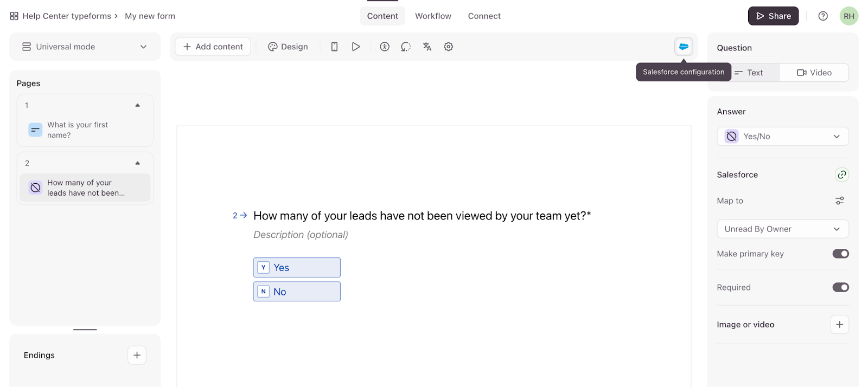This screenshot has width=868, height=387.
Task: Toggle the Required switch
Action: pos(840,287)
